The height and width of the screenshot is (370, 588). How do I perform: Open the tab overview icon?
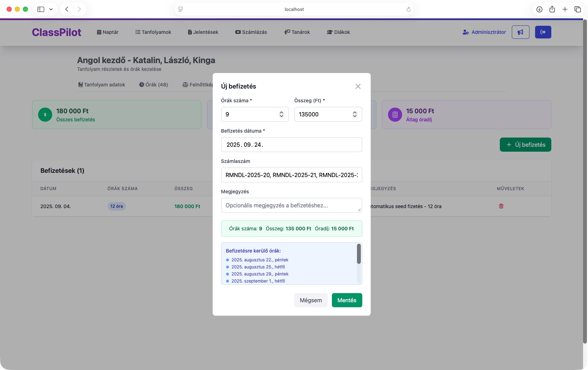tap(577, 10)
